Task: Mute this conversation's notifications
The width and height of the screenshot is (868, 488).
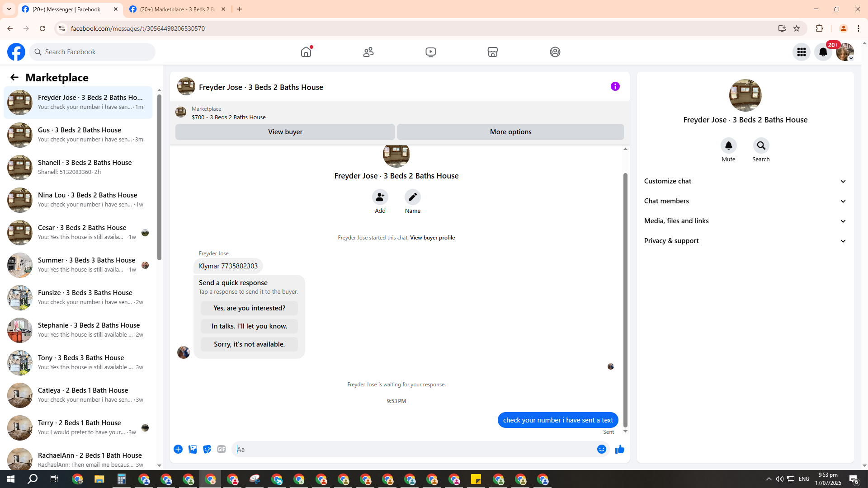Action: click(x=729, y=145)
